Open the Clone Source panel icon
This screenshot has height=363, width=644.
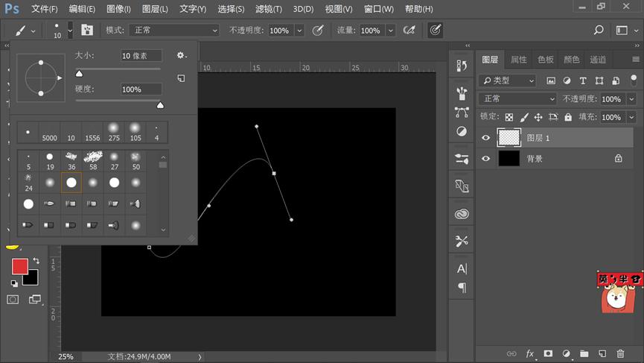point(462,186)
